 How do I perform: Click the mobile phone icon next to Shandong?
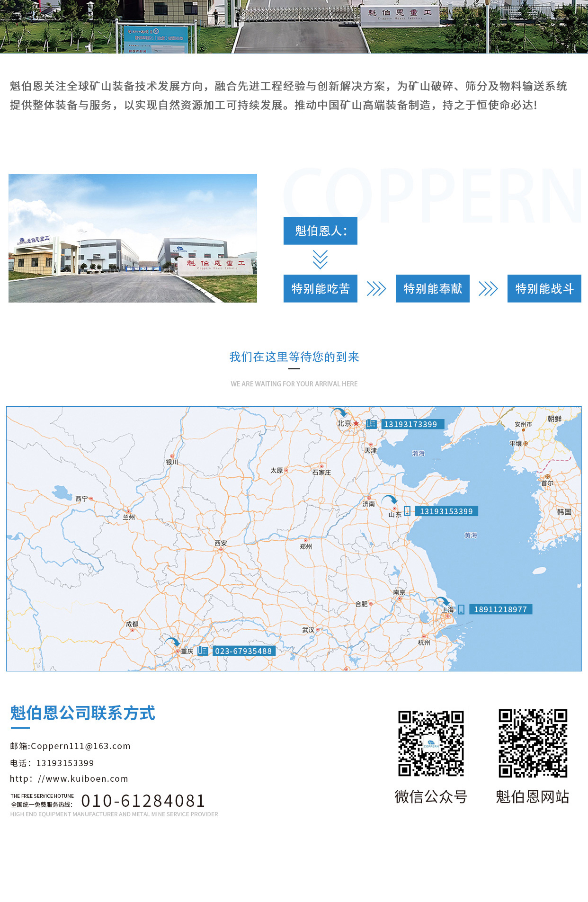(x=407, y=511)
